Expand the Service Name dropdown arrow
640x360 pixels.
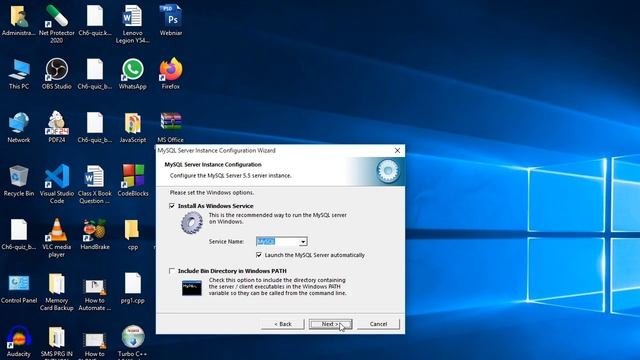tap(303, 242)
